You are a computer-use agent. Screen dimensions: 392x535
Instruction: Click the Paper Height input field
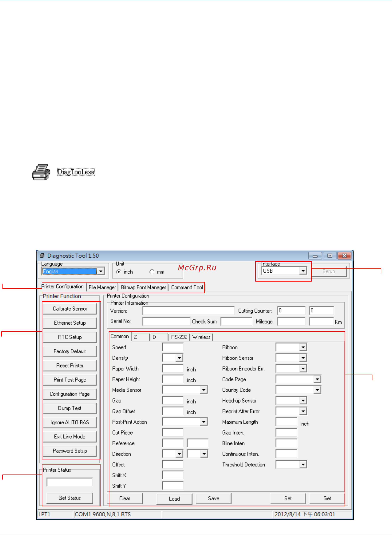tap(173, 379)
